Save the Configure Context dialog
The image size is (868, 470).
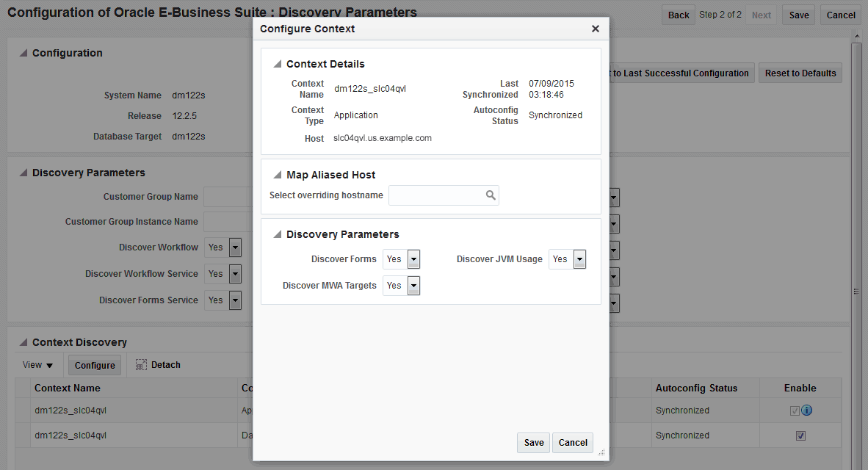coord(534,442)
